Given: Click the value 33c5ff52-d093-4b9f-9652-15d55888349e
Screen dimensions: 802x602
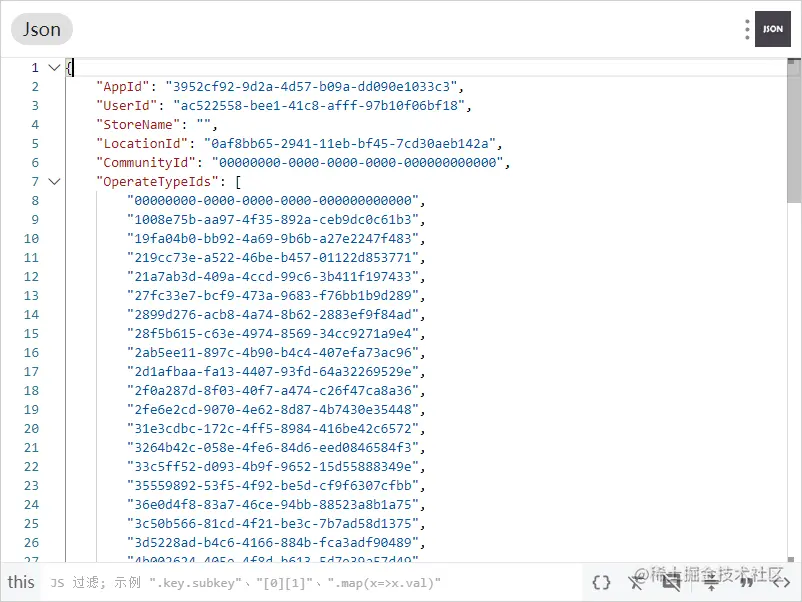Looking at the screenshot, I should [273, 466].
